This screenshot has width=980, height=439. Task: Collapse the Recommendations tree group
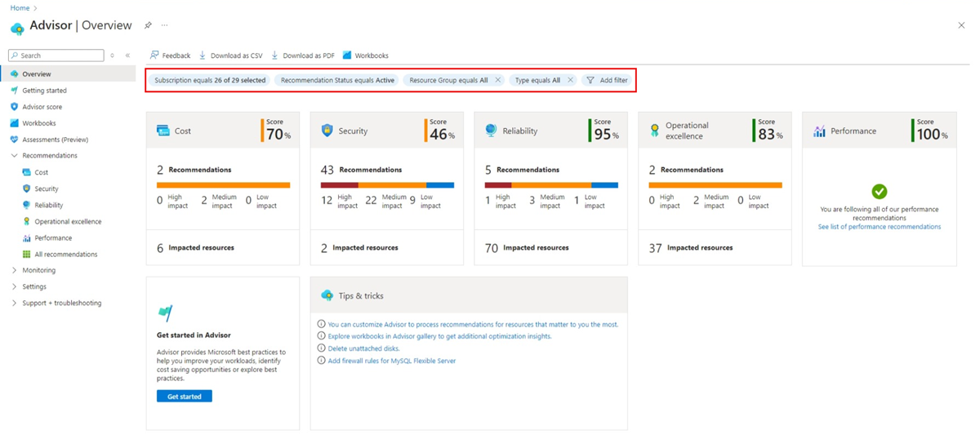[15, 156]
